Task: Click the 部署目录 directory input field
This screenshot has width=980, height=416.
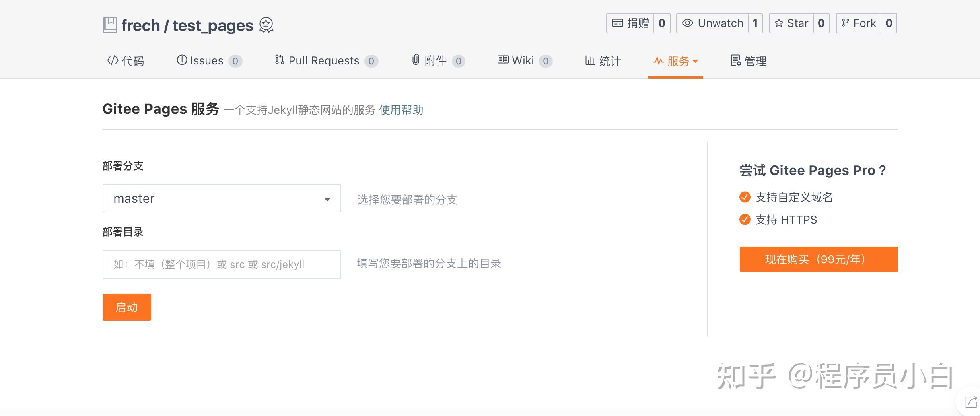Action: [222, 264]
